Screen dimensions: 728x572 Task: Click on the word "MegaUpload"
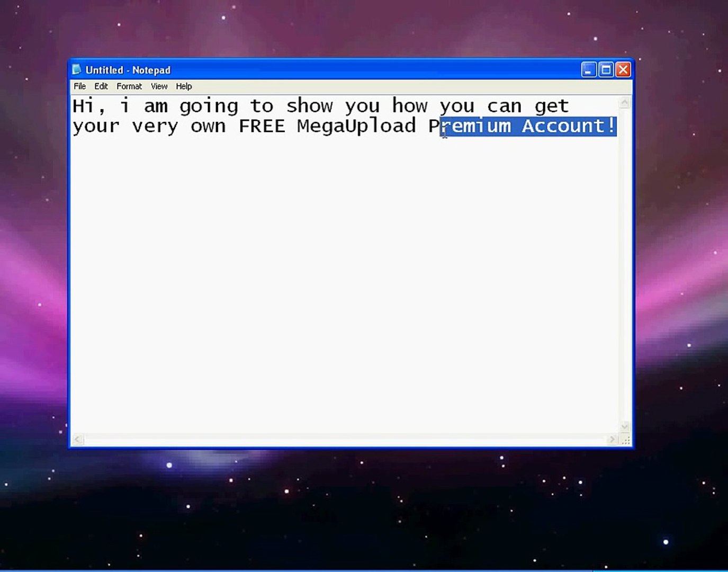click(356, 127)
